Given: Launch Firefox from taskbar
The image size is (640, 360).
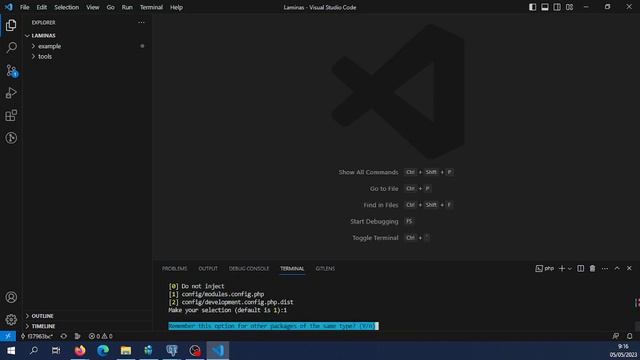Looking at the screenshot, I should click(80, 350).
